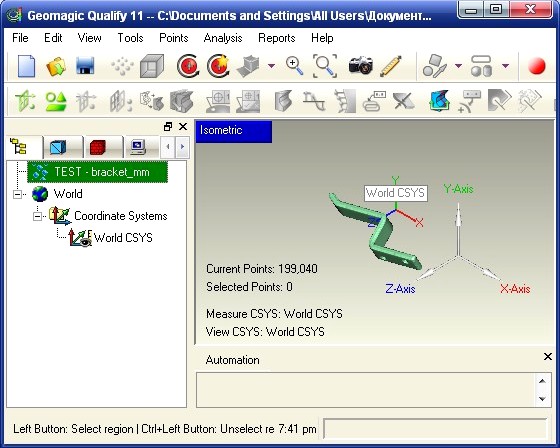Click the Automation box down scroll arrow
Image resolution: width=560 pixels, height=448 pixels.
(542, 399)
